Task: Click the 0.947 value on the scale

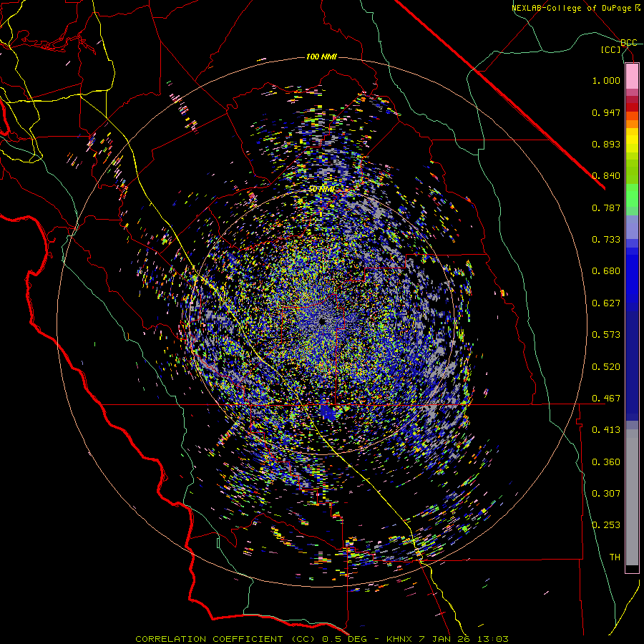Action: (606, 112)
